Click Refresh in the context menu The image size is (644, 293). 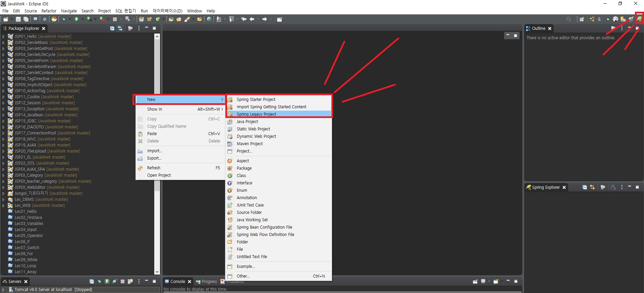click(x=180, y=168)
